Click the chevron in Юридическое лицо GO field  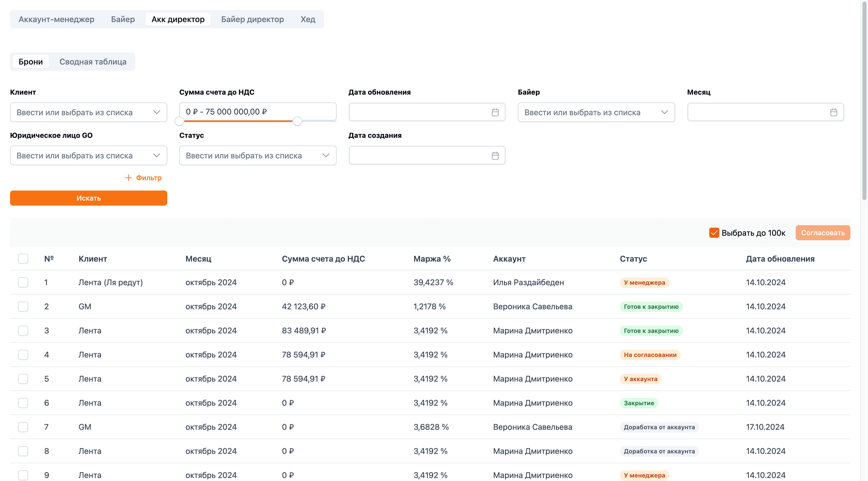pyautogui.click(x=156, y=155)
